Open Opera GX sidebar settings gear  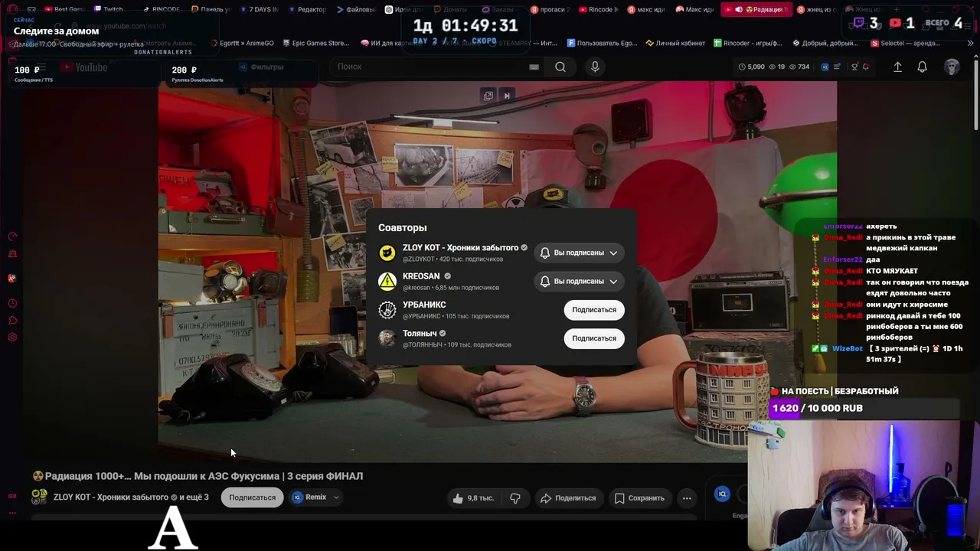click(12, 337)
